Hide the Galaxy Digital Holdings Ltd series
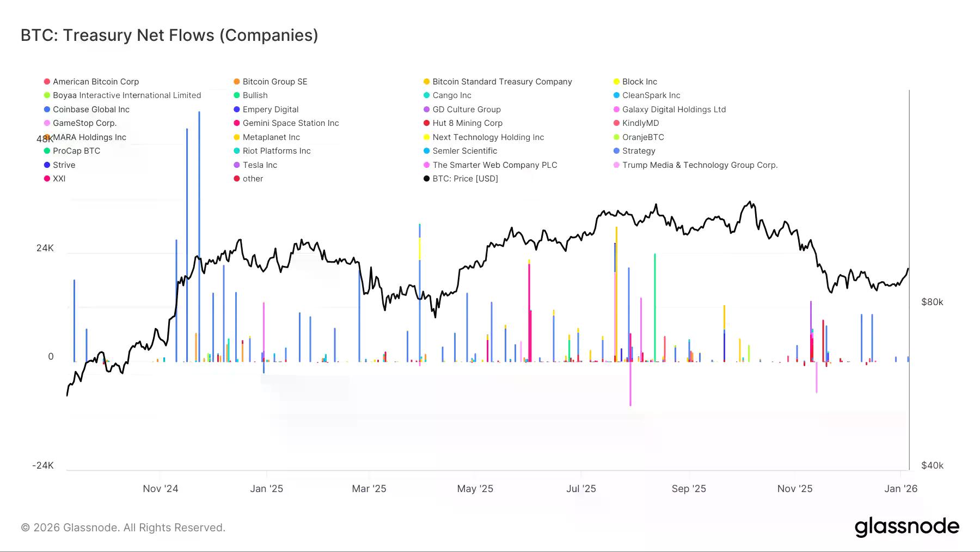Image resolution: width=980 pixels, height=552 pixels. tap(673, 110)
